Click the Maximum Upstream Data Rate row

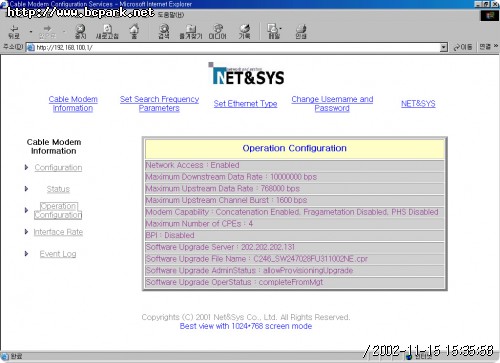(x=295, y=189)
